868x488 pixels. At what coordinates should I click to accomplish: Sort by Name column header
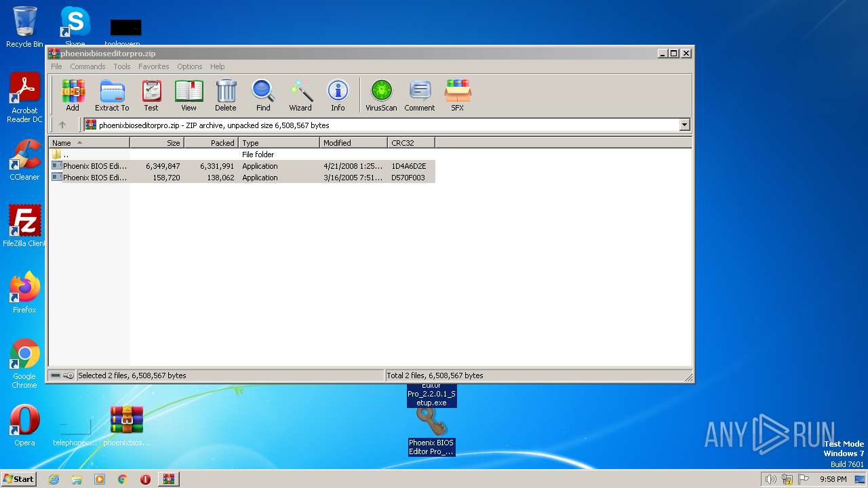tap(89, 143)
